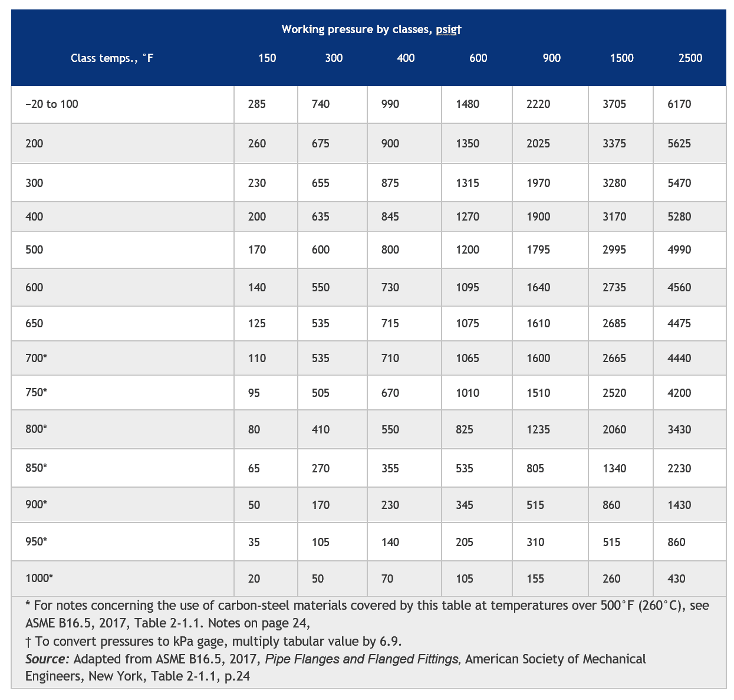The image size is (734, 700).
Task: Click the 1095 value in the 600°F row
Action: pos(468,288)
